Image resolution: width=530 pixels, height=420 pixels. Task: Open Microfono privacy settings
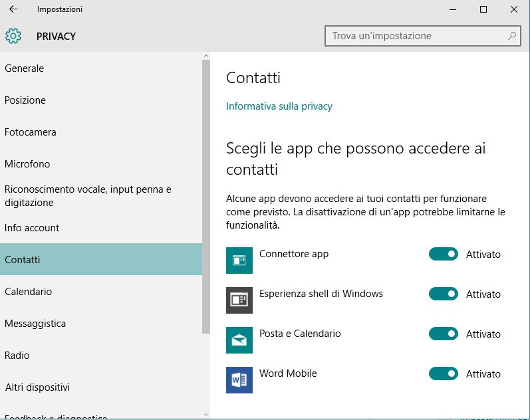coord(27,164)
